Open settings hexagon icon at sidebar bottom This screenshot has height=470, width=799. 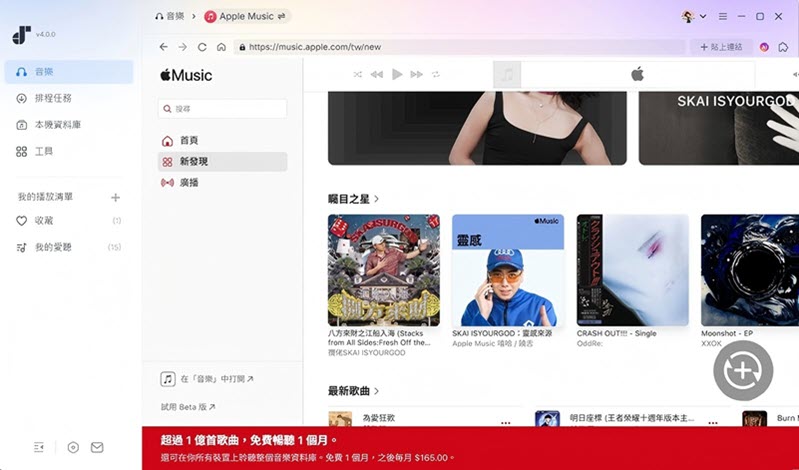click(x=73, y=447)
